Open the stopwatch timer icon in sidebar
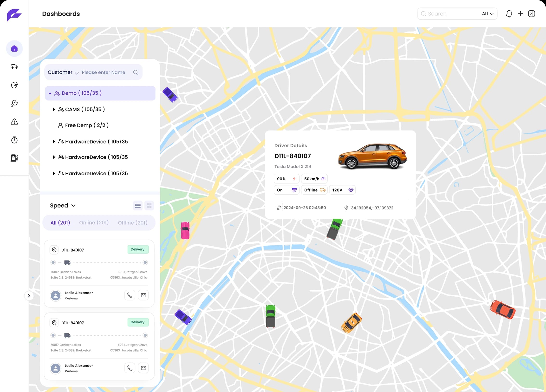Screen dimensions: 546x392 pos(14,140)
